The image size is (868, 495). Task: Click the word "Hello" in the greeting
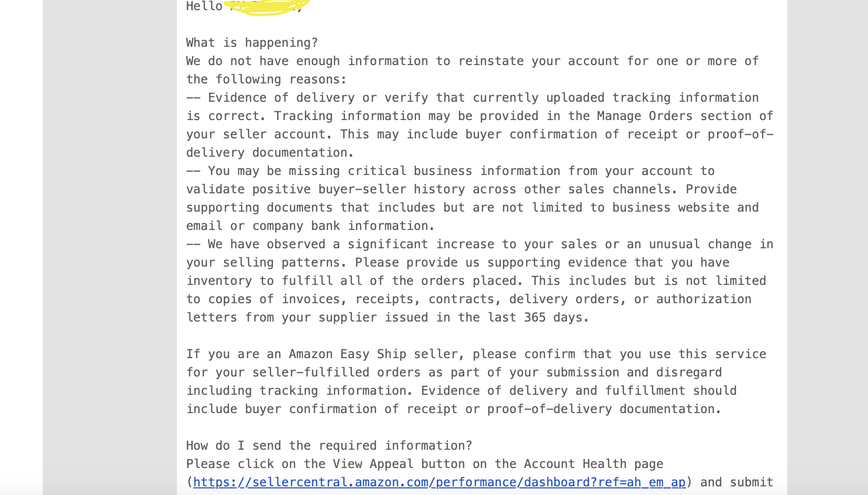[204, 7]
